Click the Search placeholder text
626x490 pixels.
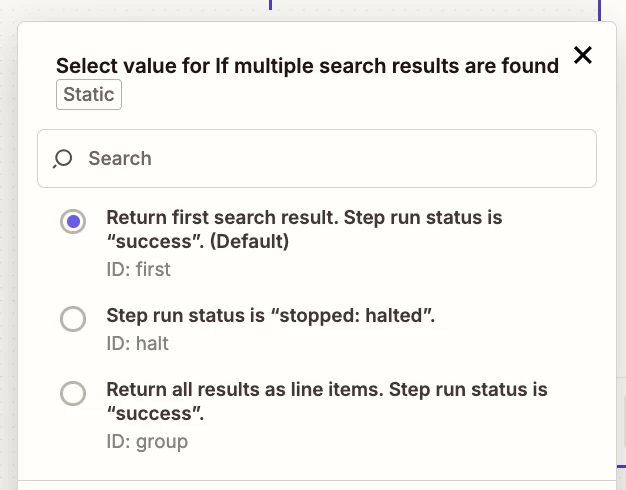pyautogui.click(x=120, y=158)
